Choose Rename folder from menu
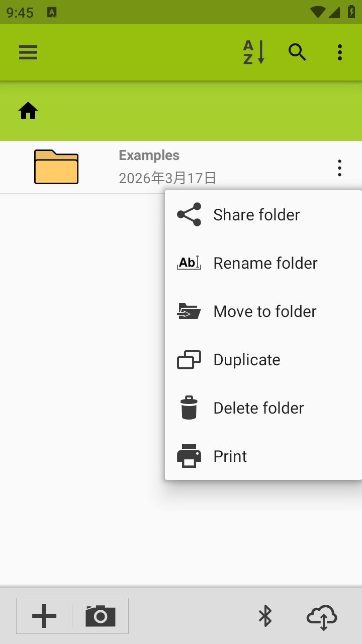This screenshot has width=362, height=644. (265, 263)
